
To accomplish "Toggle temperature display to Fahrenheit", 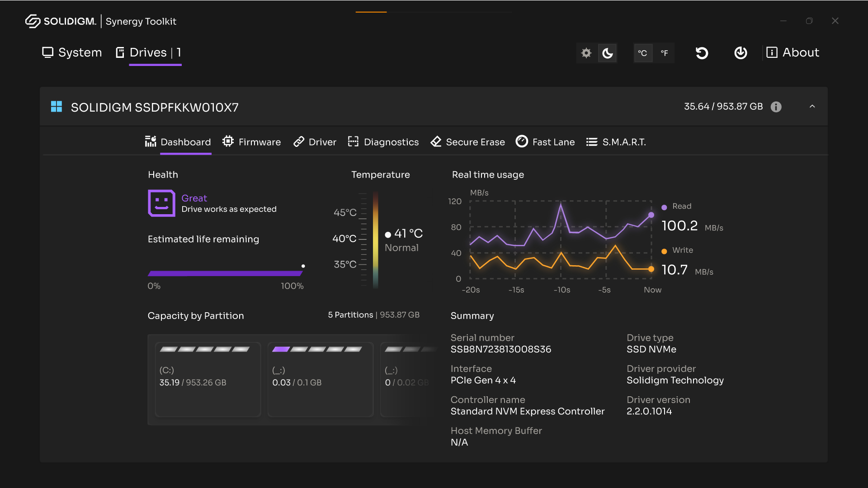I will pyautogui.click(x=664, y=52).
